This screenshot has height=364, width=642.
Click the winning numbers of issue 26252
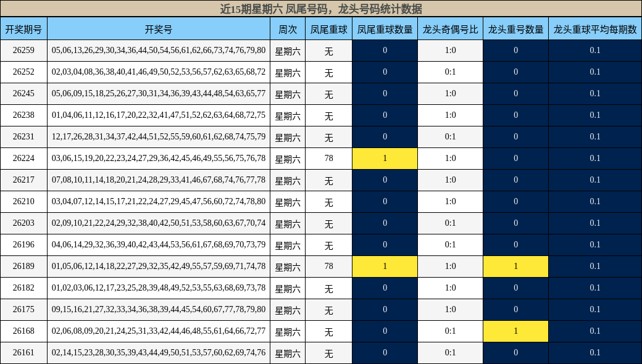[159, 72]
